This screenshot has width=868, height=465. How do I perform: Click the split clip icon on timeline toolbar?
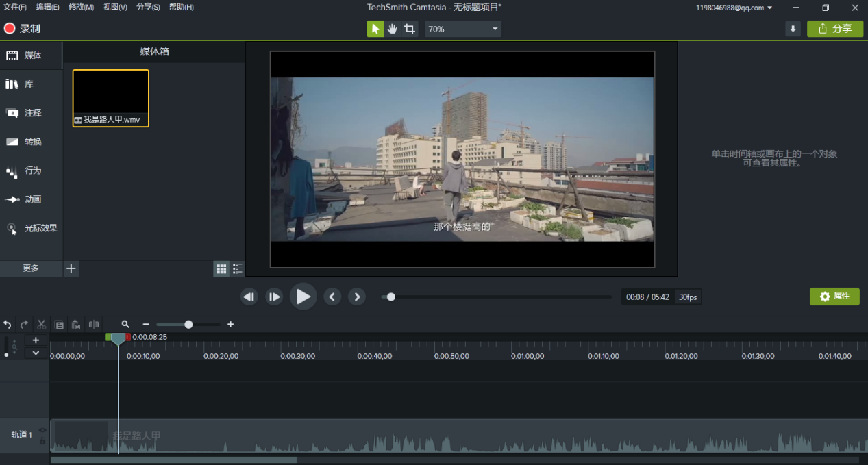(94, 325)
